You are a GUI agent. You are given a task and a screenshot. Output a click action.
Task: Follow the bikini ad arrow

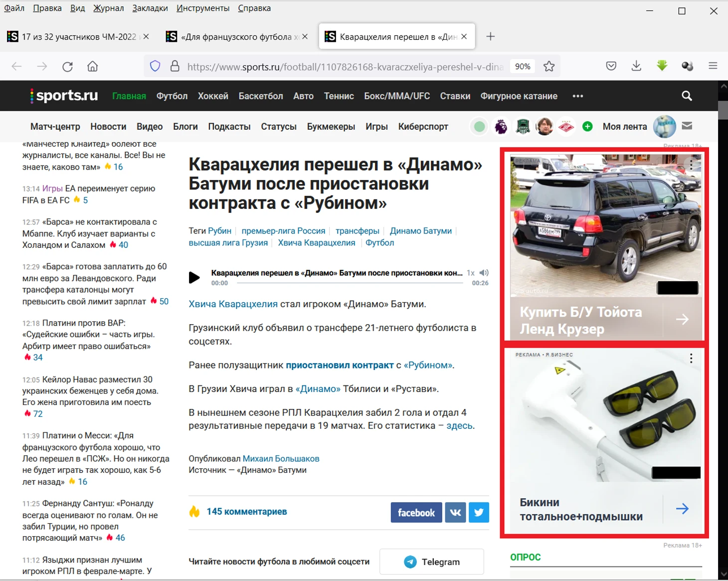[x=682, y=509]
